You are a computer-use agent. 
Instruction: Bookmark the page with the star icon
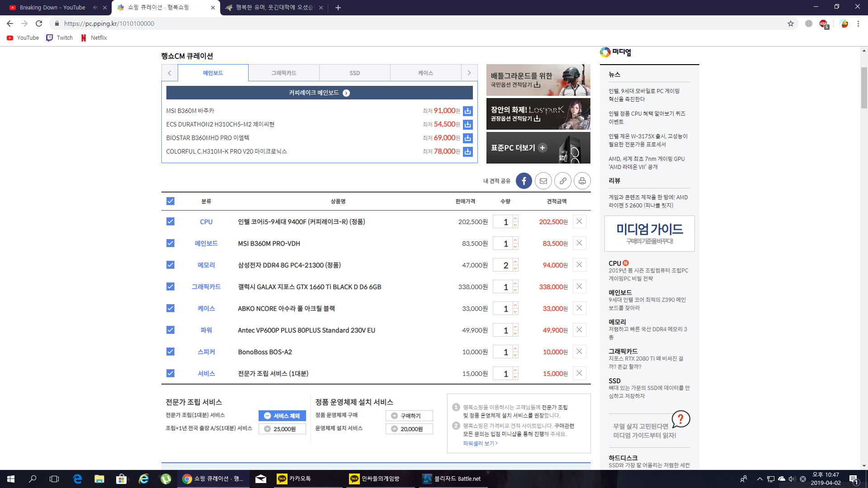pos(790,23)
